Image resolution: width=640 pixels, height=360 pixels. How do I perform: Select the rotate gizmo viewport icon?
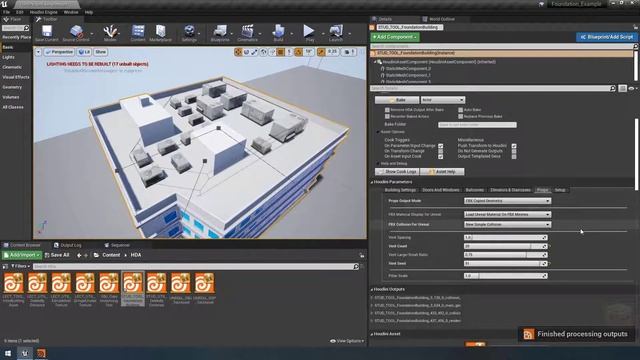pyautogui.click(x=247, y=52)
